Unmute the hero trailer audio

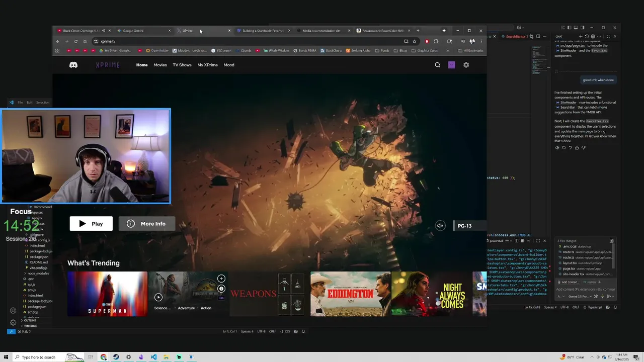pos(440,226)
